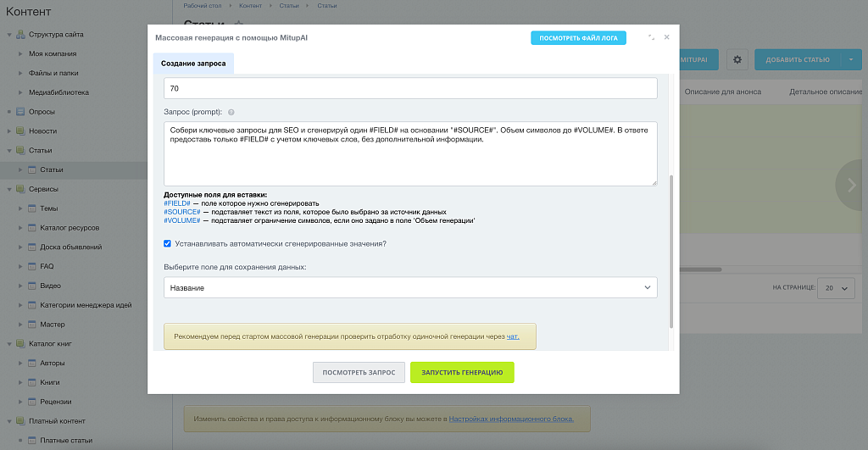Close the MitupAI generation dialog
Viewport: 868px width, 450px height.
point(667,38)
